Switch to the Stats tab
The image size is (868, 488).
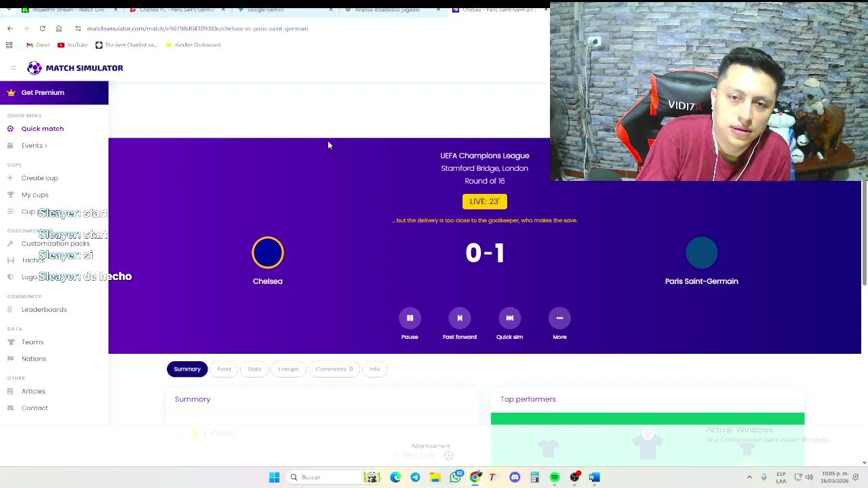[x=254, y=369]
